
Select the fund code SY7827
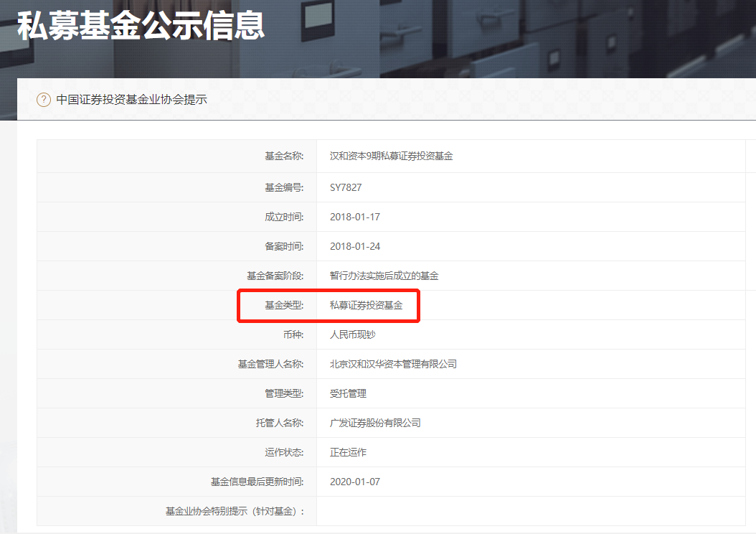coord(345,187)
